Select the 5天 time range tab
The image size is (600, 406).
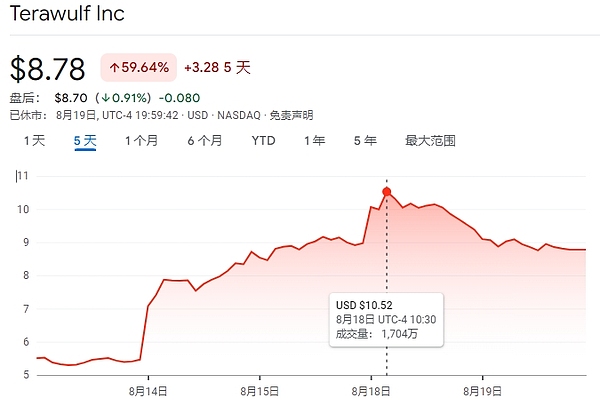[x=85, y=141]
